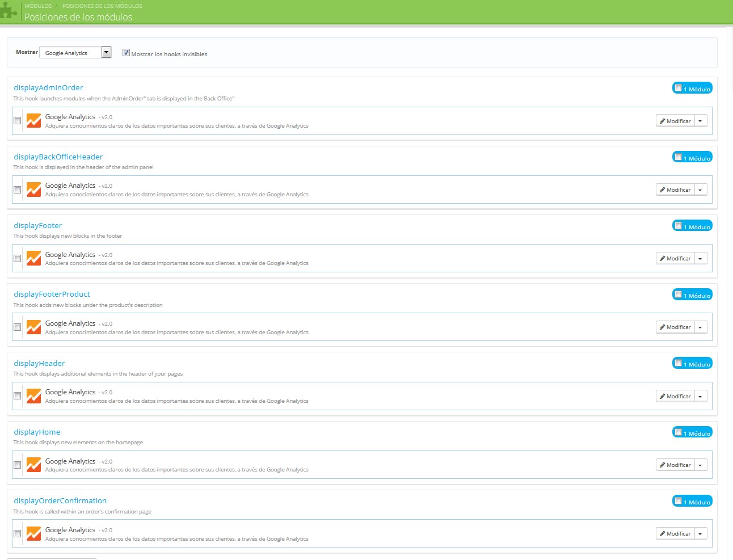Check the Google Analytics row checkbox in displayAdminOrder
733x560 pixels.
pos(17,120)
